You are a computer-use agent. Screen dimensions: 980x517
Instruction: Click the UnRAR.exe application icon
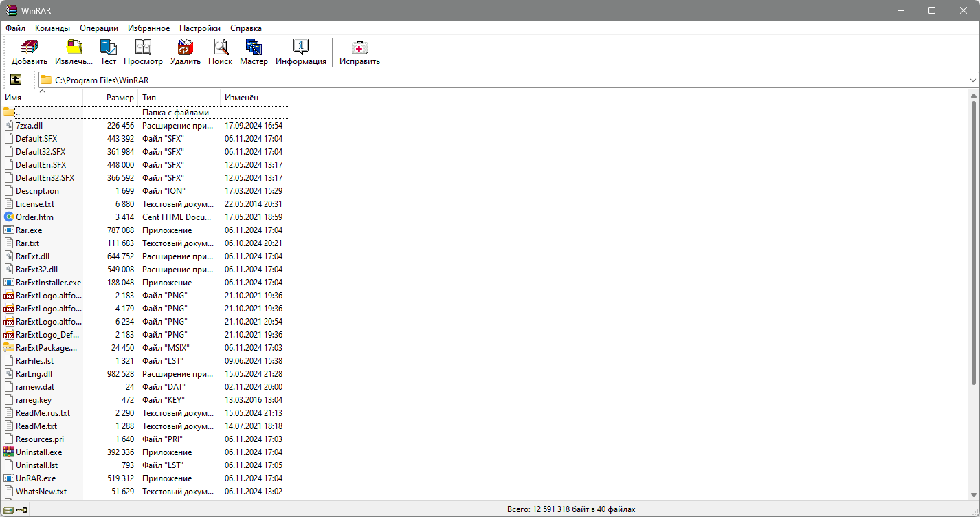point(9,478)
